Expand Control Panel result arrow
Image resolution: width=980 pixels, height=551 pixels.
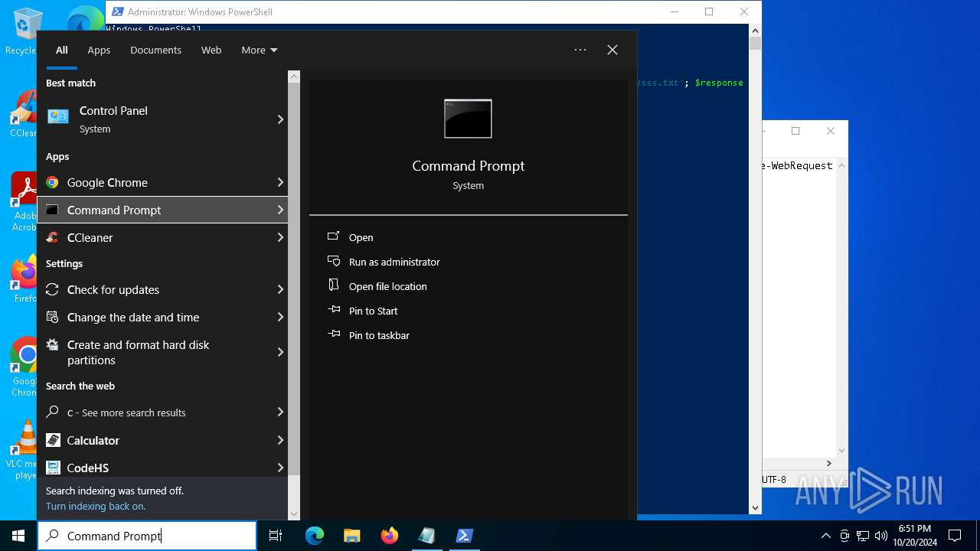(280, 119)
